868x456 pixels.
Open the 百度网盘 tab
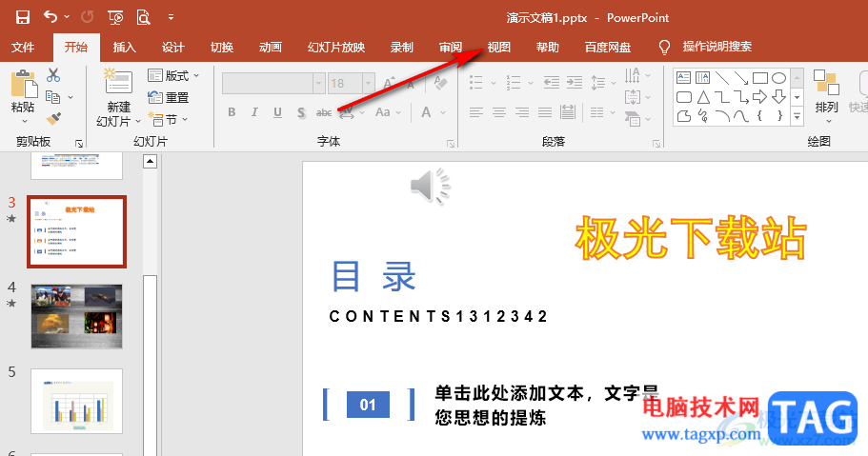[x=608, y=48]
